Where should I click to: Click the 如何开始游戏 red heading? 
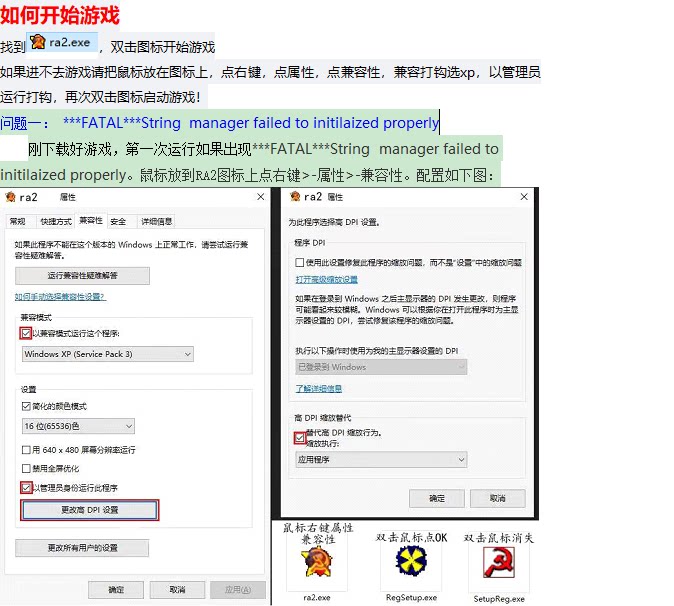tap(60, 15)
